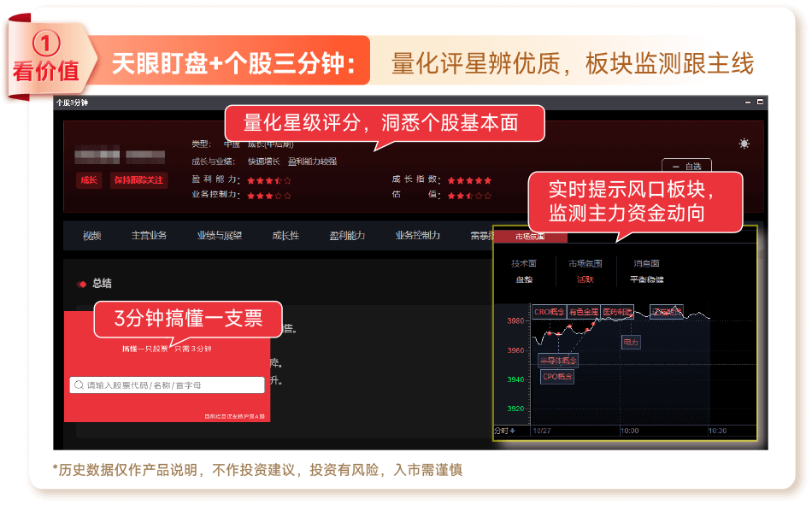This screenshot has width=812, height=505.
Task: Open the 市场氛围 chart tab
Action: point(530,236)
